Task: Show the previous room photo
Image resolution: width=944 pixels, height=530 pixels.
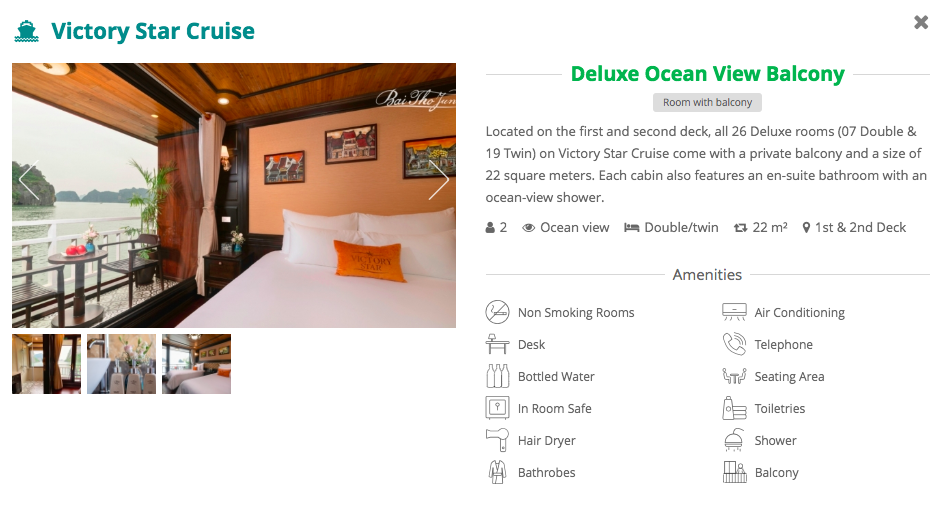Action: click(29, 180)
